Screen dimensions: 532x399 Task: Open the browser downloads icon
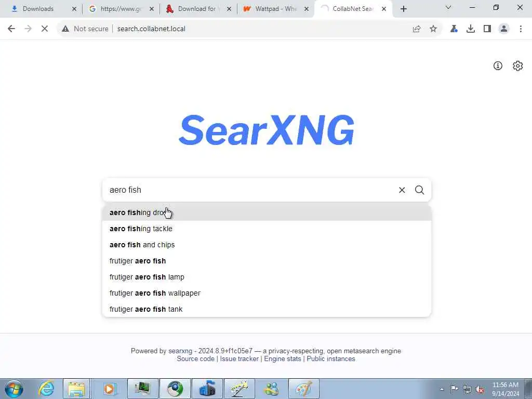coord(470,29)
